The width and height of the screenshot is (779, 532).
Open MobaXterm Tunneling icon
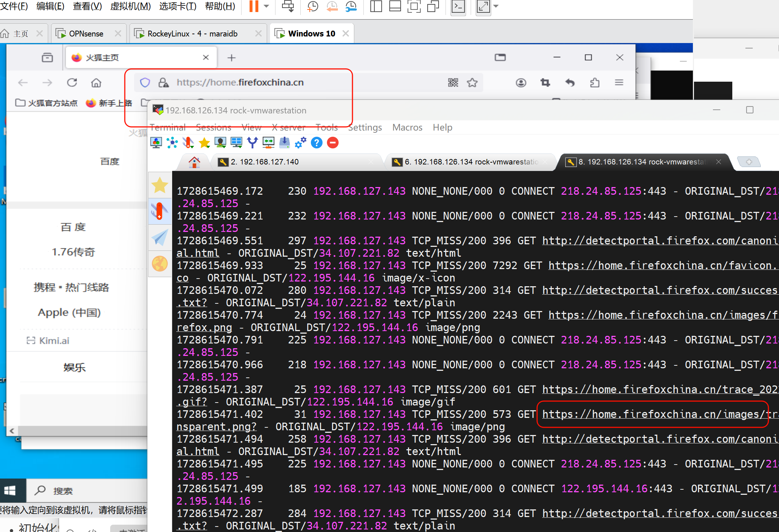pos(269,143)
